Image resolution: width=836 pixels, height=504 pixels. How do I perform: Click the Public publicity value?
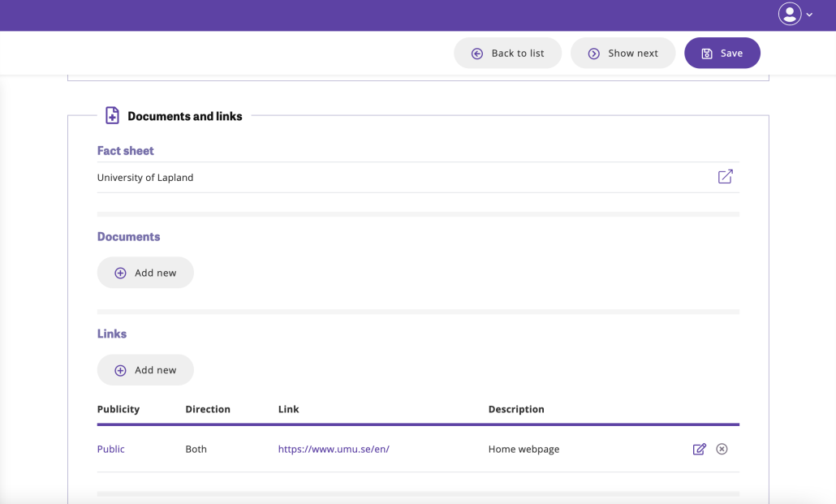(x=111, y=450)
